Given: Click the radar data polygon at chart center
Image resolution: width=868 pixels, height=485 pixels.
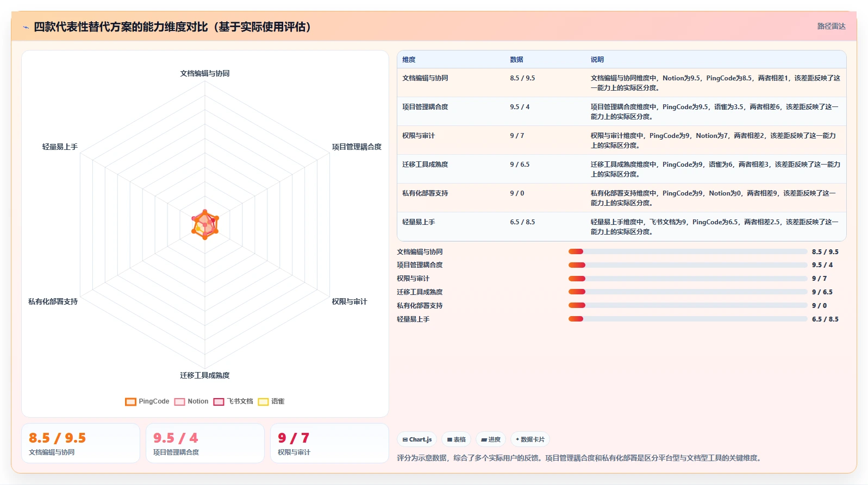Looking at the screenshot, I should (x=205, y=224).
